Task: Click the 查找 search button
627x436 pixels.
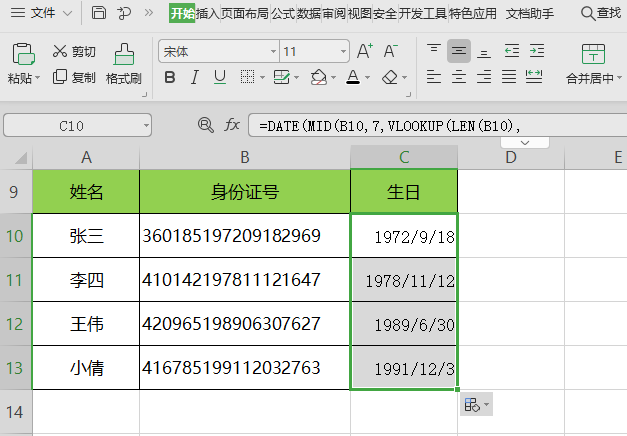Action: coord(601,13)
